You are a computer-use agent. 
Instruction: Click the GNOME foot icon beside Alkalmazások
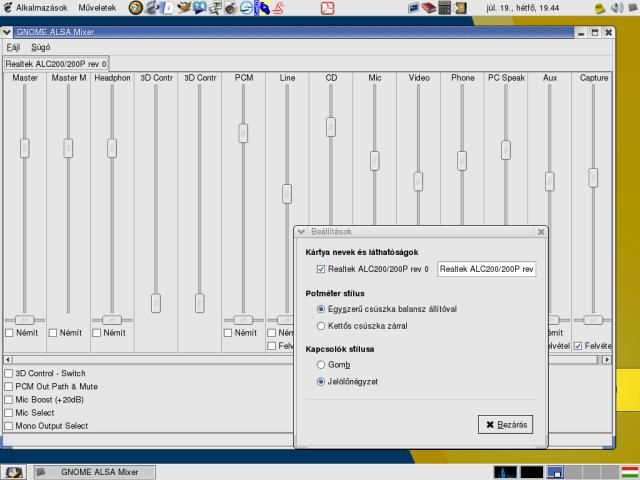(8, 7)
